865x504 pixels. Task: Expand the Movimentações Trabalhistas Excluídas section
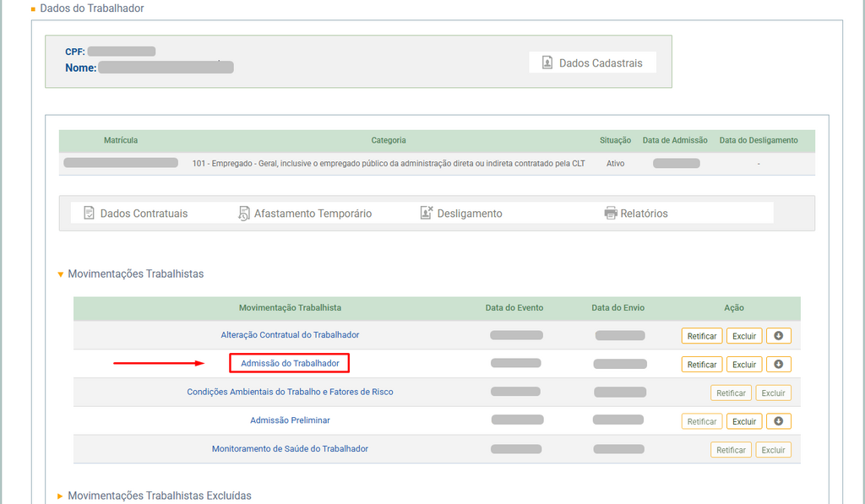tap(60, 496)
